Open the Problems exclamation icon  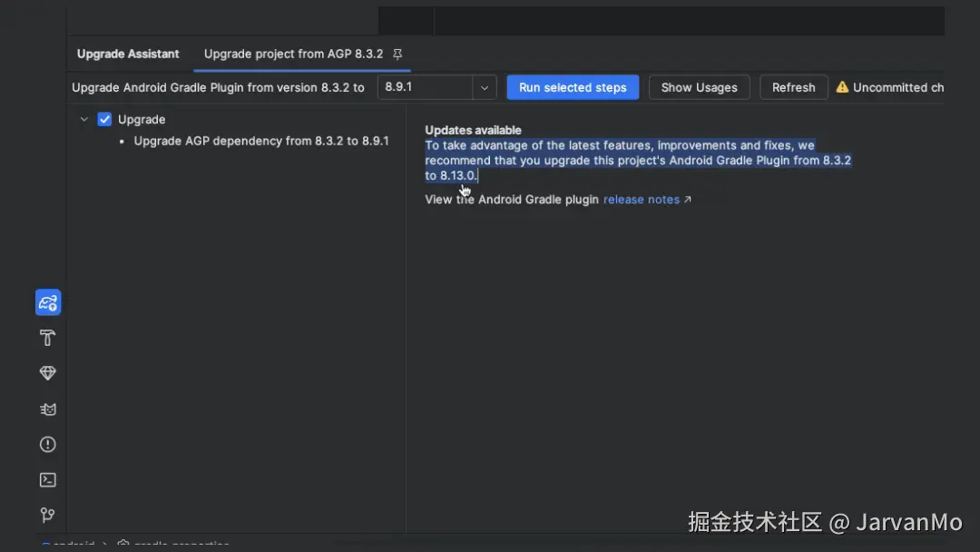click(47, 445)
